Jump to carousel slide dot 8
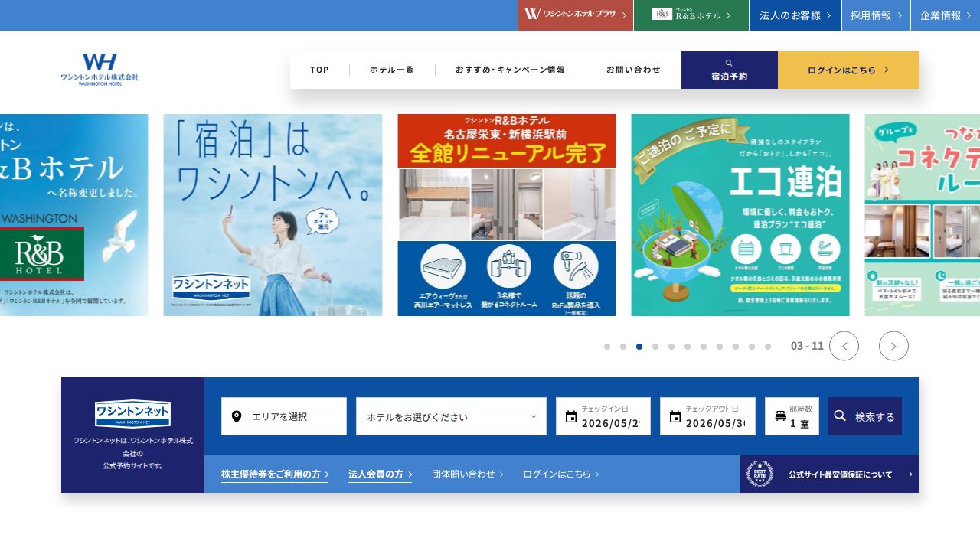This screenshot has height=551, width=980. pyautogui.click(x=720, y=347)
